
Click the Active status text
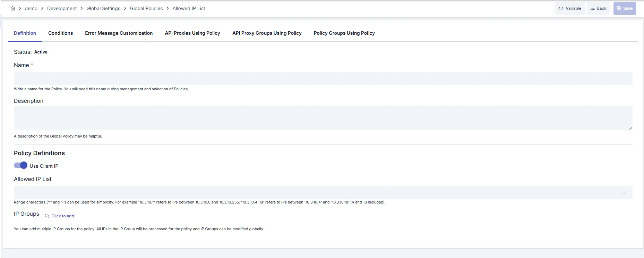coord(41,52)
